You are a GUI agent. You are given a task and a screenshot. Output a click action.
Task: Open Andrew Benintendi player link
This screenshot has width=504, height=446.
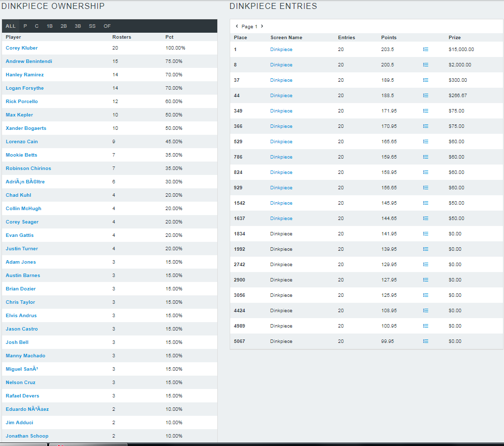point(29,61)
